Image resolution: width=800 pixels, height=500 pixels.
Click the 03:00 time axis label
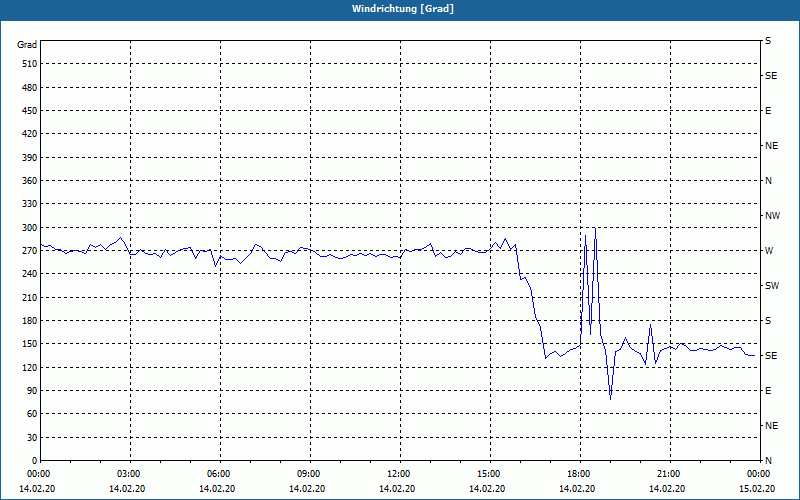[x=131, y=474]
